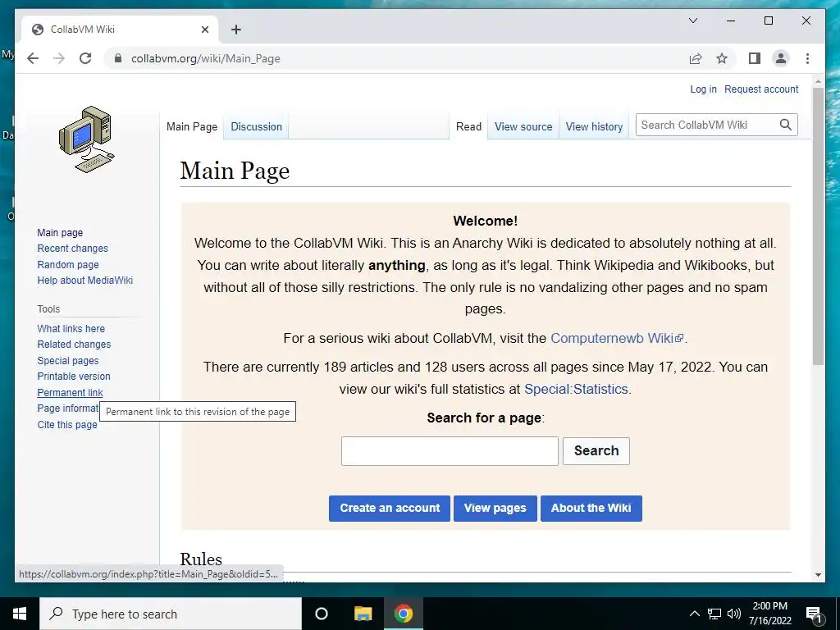
Task: Open the View source tab
Action: tap(523, 126)
